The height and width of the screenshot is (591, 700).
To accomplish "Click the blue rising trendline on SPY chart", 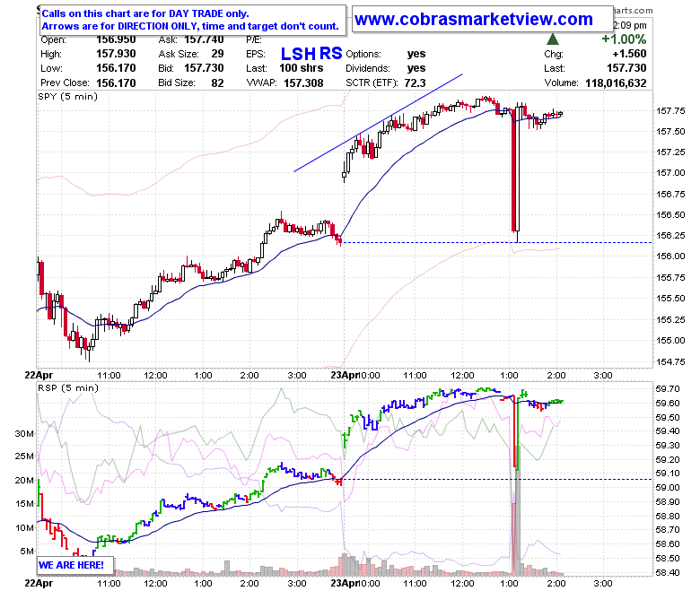I will (x=378, y=123).
